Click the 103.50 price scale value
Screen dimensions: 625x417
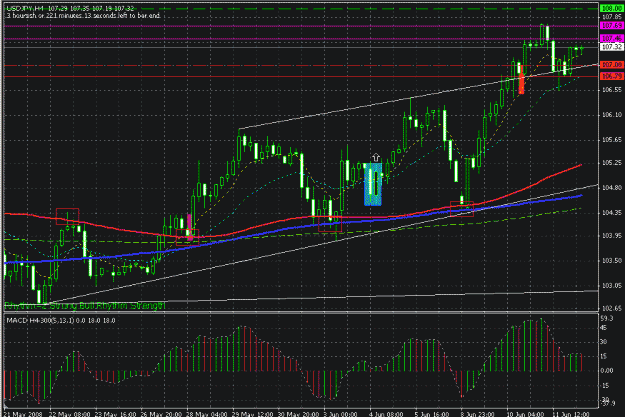tap(611, 260)
